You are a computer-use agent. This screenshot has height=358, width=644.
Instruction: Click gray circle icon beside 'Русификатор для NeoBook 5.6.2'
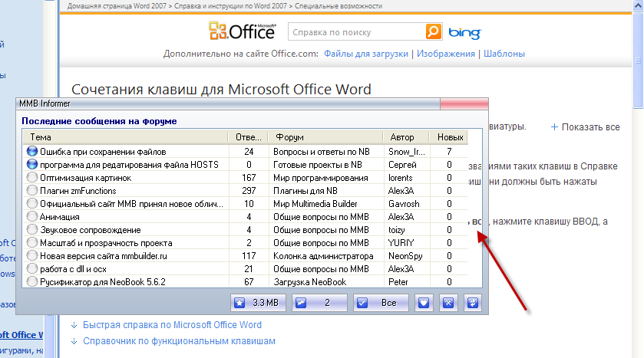pos(32,282)
